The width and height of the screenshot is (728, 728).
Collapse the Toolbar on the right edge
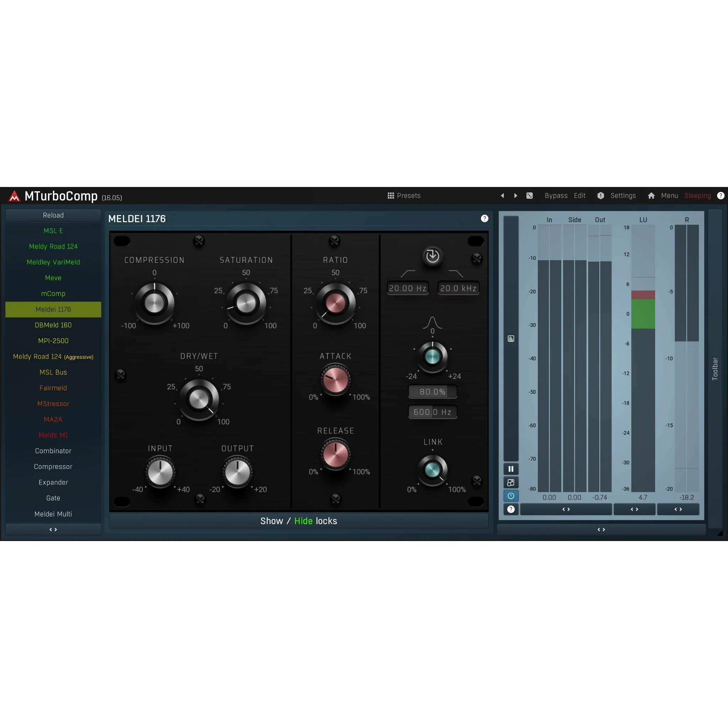(x=715, y=368)
